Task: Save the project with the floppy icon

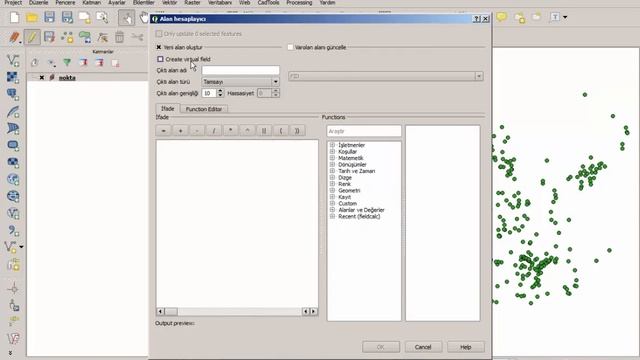Action: tap(49, 17)
